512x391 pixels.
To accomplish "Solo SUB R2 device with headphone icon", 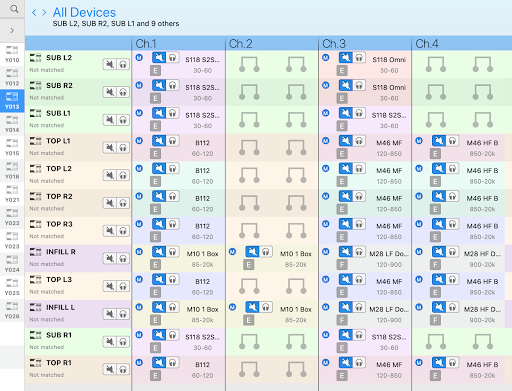I will [x=123, y=92].
